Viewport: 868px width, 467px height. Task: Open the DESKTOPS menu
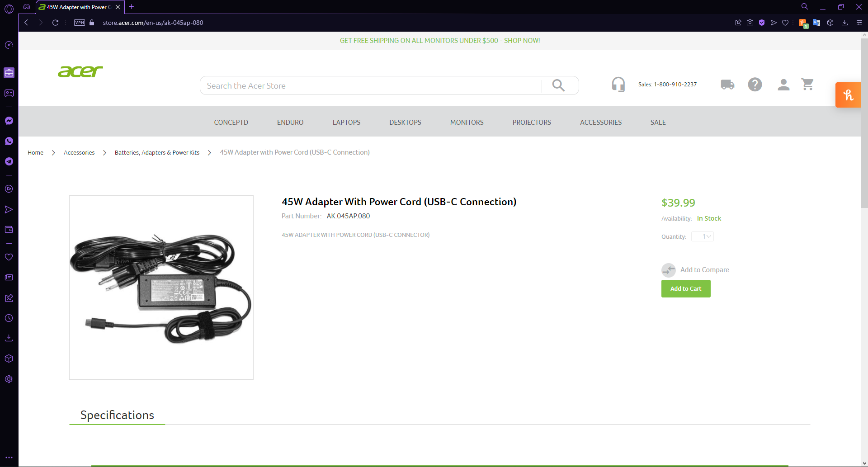point(405,123)
